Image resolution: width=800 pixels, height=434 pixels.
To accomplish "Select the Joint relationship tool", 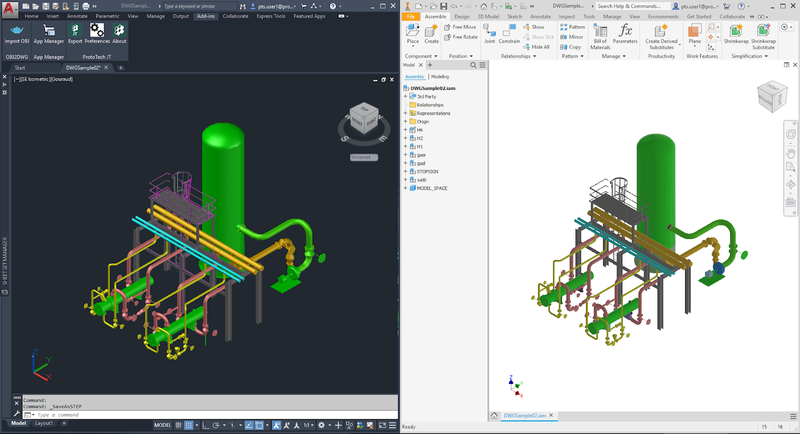I will pos(489,34).
